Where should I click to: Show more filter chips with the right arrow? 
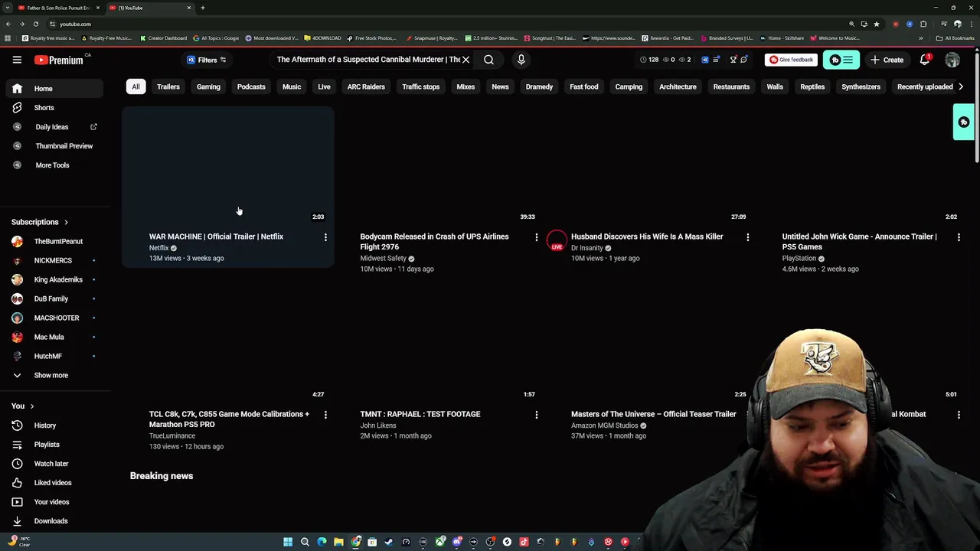tap(961, 86)
